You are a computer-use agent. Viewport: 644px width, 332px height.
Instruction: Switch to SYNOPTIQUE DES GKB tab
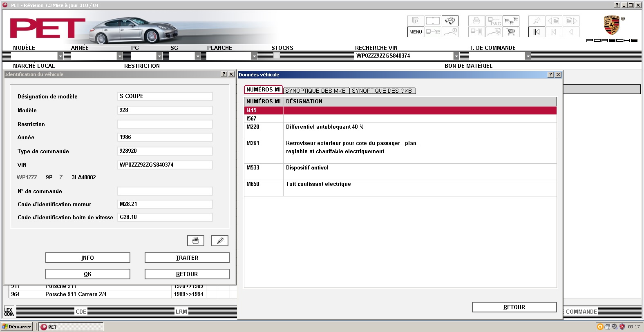click(x=382, y=91)
